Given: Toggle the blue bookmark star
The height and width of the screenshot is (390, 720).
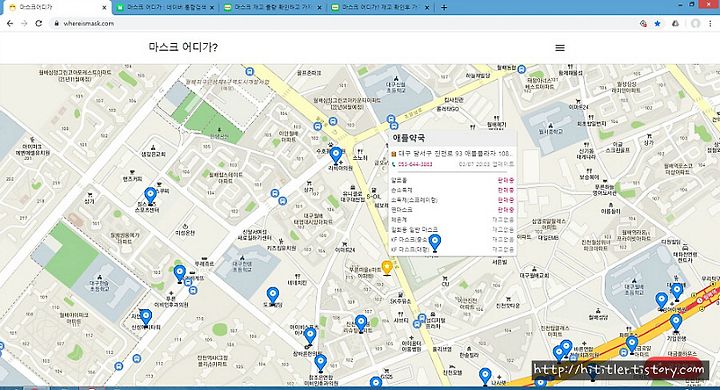Looking at the screenshot, I should point(658,23).
